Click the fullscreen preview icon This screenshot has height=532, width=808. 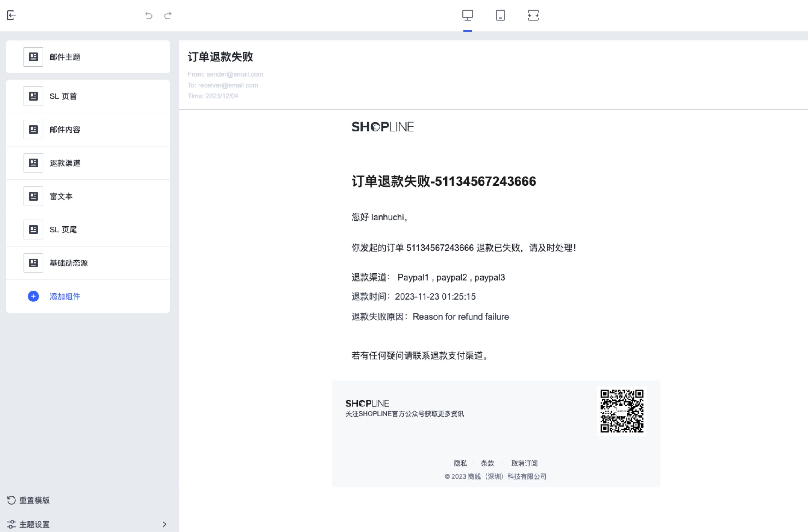(x=533, y=15)
